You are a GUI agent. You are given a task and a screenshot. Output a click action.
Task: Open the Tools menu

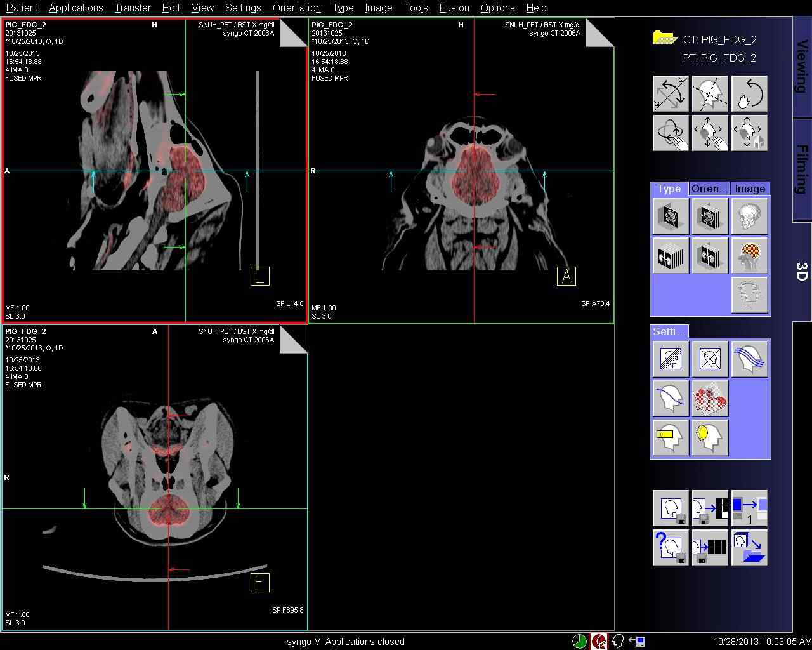tap(416, 8)
